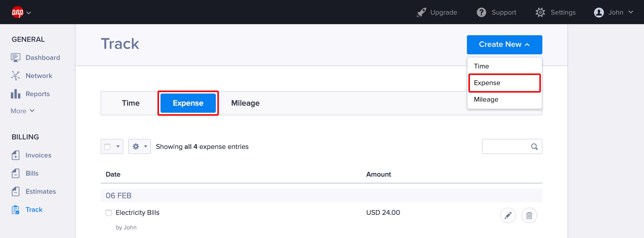Click the search magnifier icon
644x238 pixels.
[x=534, y=147]
